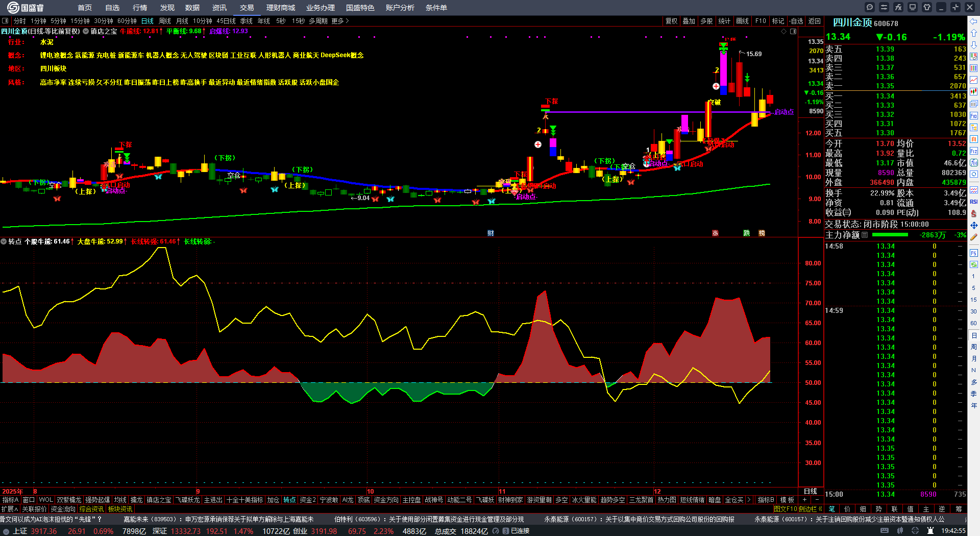This screenshot has width=980, height=536.
Task: Show more indicator tabs with right chevron
Action: [x=749, y=500]
